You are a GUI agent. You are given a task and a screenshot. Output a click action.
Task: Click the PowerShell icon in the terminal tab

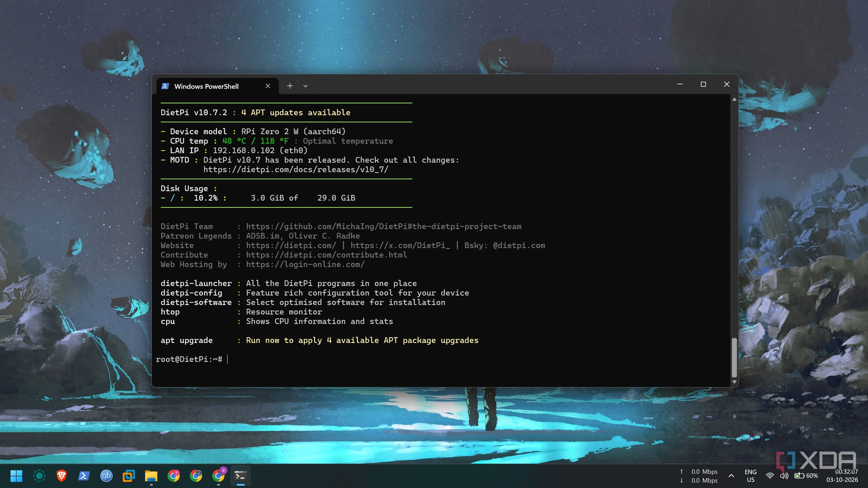tap(165, 86)
